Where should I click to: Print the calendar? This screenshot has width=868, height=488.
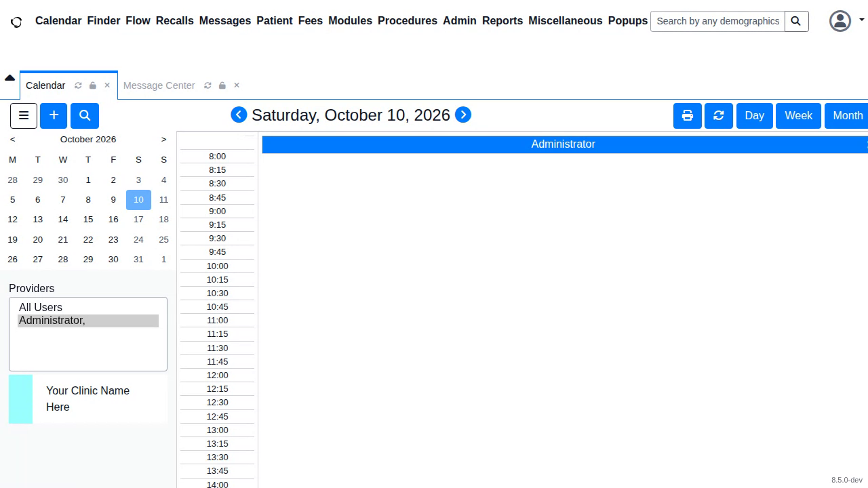[x=688, y=115]
